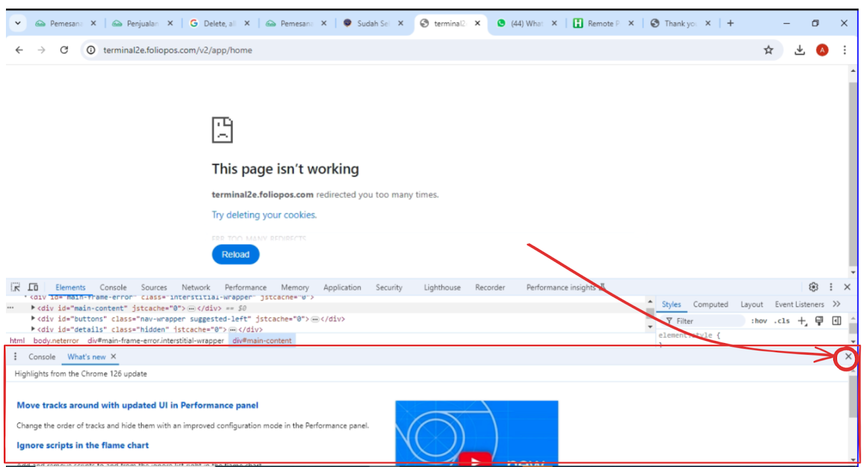
Task: Open the DevTools Security panel
Action: [389, 287]
